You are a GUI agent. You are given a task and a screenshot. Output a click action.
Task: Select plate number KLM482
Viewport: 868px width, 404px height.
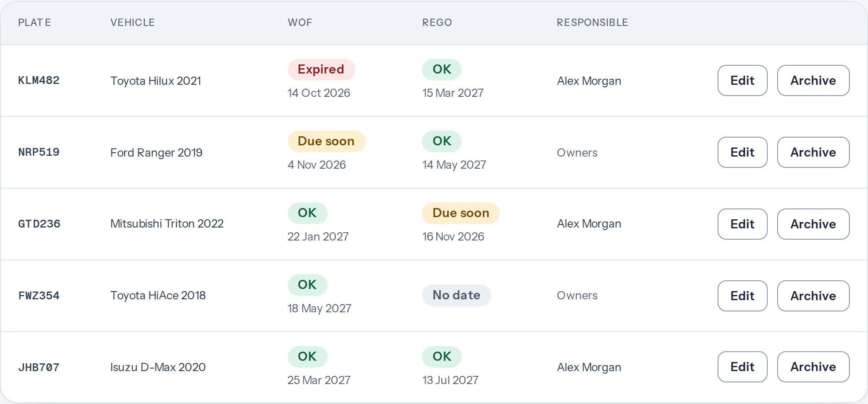39,80
